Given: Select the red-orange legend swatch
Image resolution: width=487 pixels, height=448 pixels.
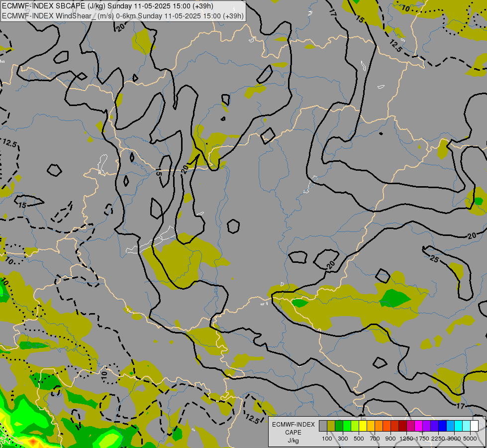Looking at the screenshot, I should [387, 426].
